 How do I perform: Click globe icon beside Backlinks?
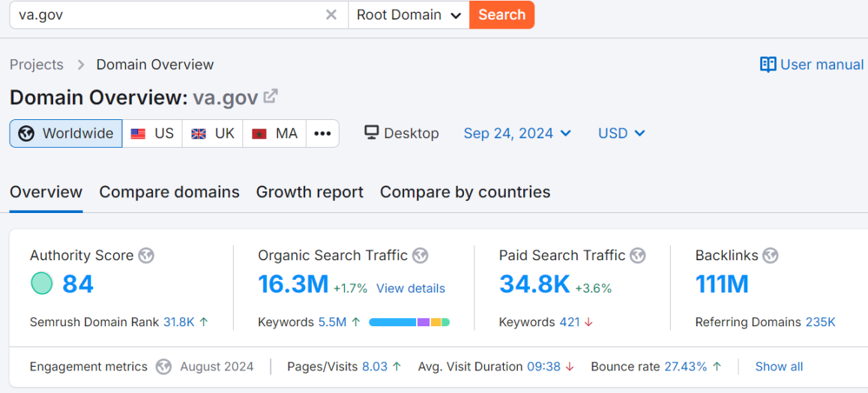(770, 256)
